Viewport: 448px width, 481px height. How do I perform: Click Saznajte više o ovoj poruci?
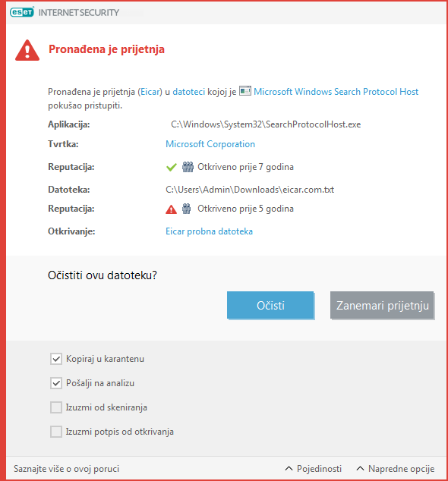66,469
